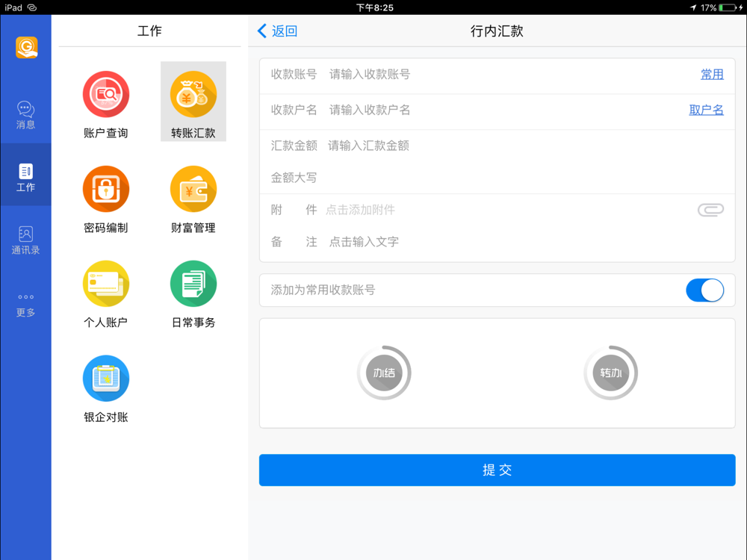Select the 转账汇款 transfer icon
Viewport: 747px width, 560px height.
193,94
